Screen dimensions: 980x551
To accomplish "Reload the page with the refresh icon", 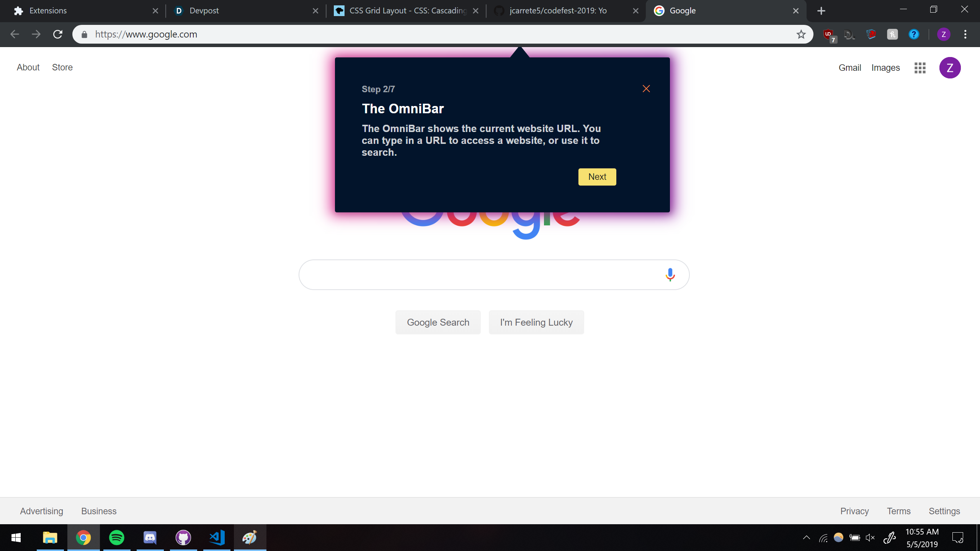I will [58, 34].
